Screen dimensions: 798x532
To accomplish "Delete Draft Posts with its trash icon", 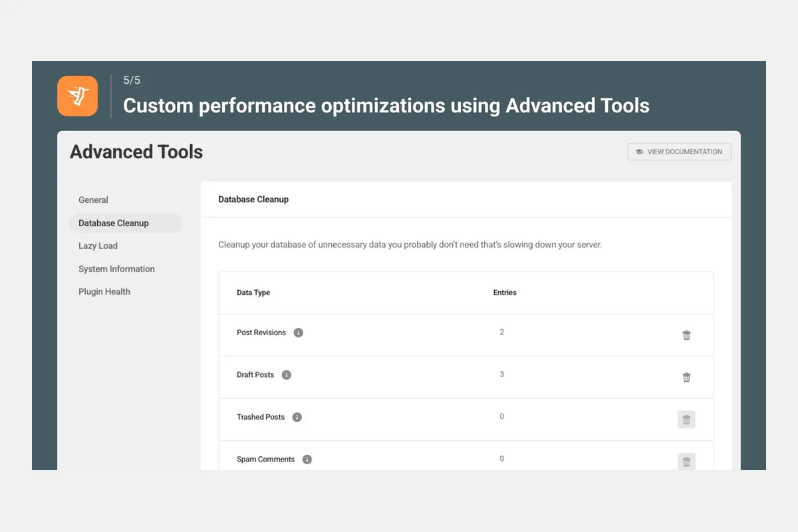I will tap(686, 377).
